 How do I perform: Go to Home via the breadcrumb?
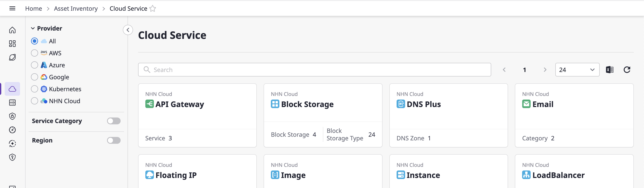coord(33,9)
